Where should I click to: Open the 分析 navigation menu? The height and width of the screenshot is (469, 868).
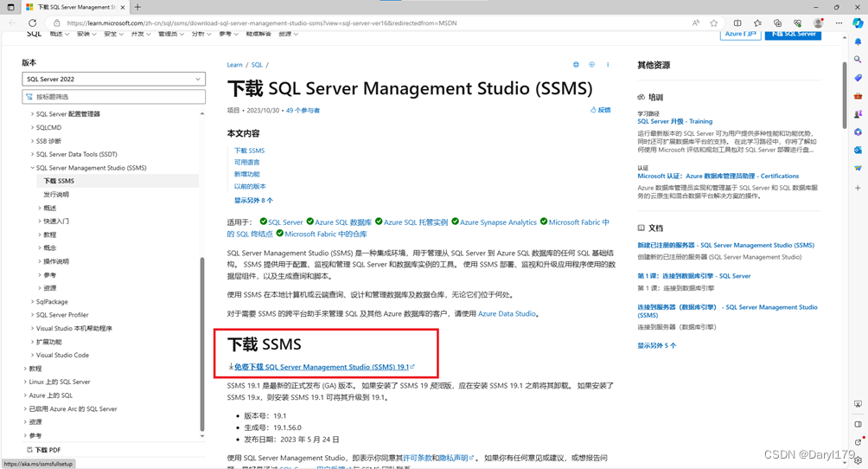(x=201, y=34)
